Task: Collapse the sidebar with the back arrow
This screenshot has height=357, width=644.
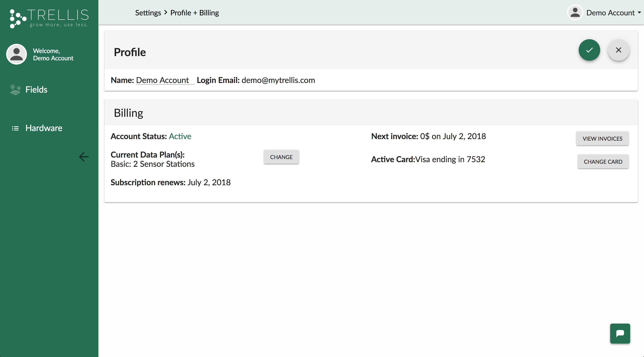Action: (x=84, y=157)
